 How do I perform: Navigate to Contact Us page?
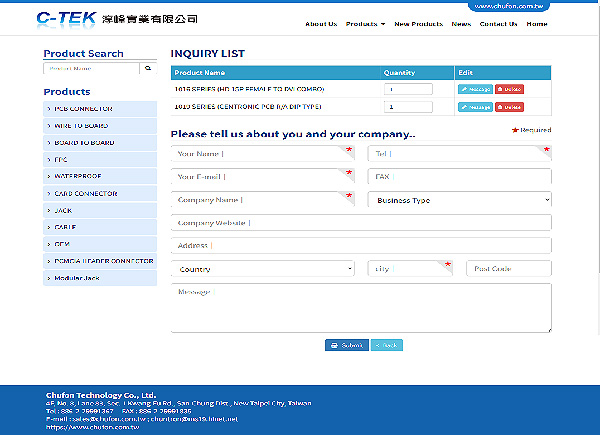[498, 23]
